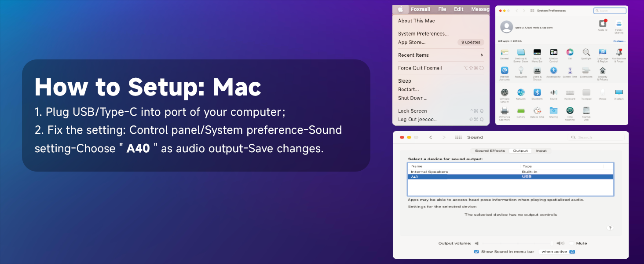The image size is (644, 264).
Task: Enable the Mute checkbox
Action: [x=571, y=243]
